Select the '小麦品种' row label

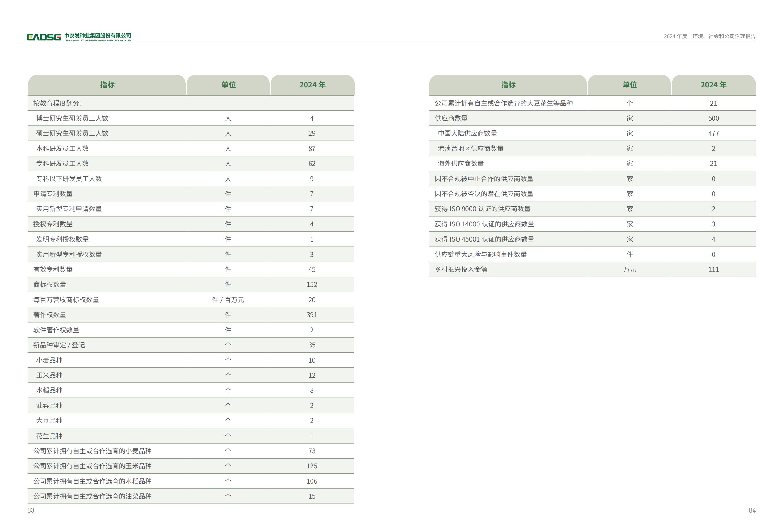pyautogui.click(x=49, y=360)
